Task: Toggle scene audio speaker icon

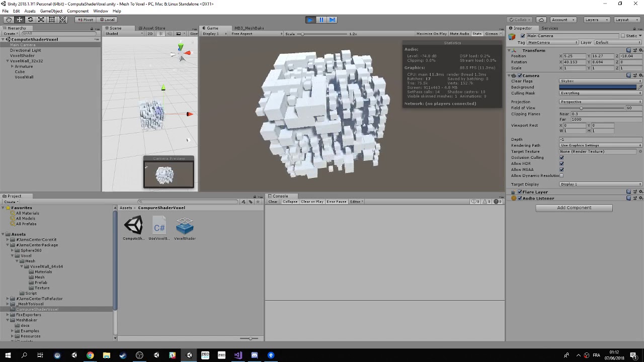Action: coord(168,34)
